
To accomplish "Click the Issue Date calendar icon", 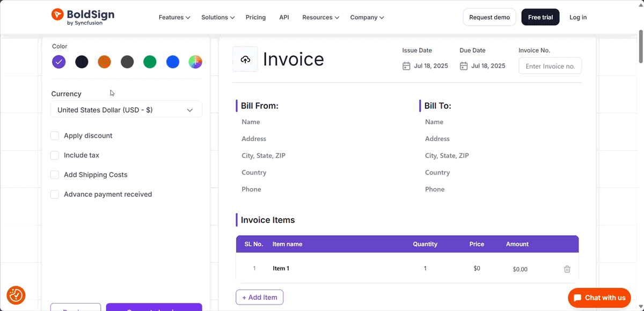I will click(406, 66).
